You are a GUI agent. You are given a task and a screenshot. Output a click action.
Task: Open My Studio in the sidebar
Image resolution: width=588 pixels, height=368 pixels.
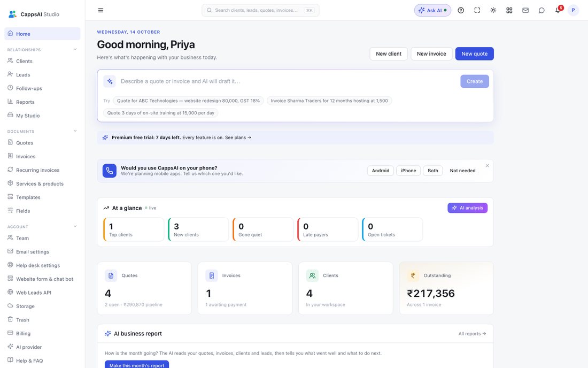pos(42,116)
